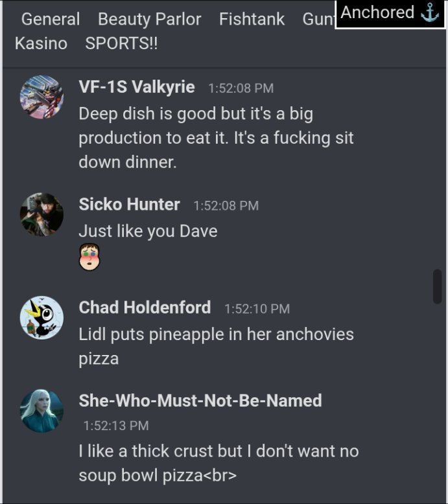Select the SPORTS!! room tab
Screen dimensions: 448x504
pyautogui.click(x=122, y=43)
